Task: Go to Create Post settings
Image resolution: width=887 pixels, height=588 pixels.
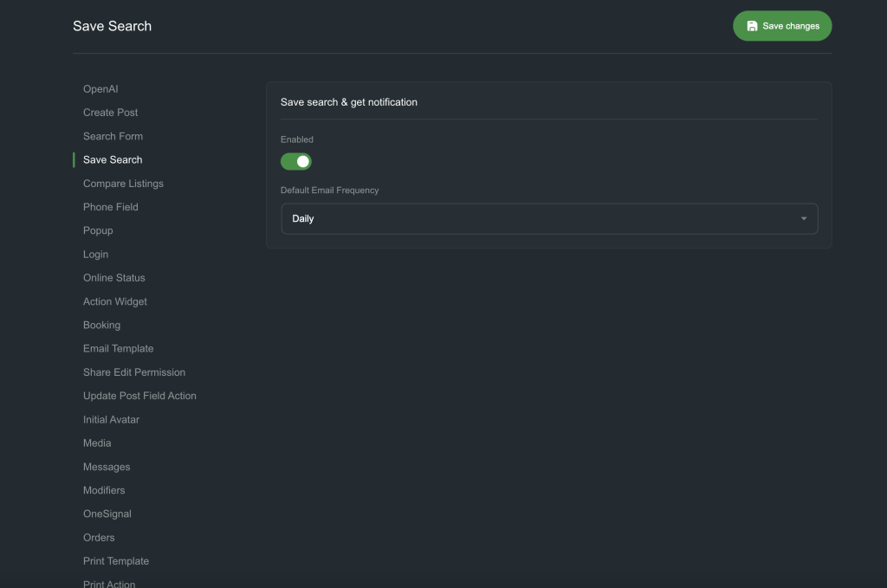Action: pos(110,113)
